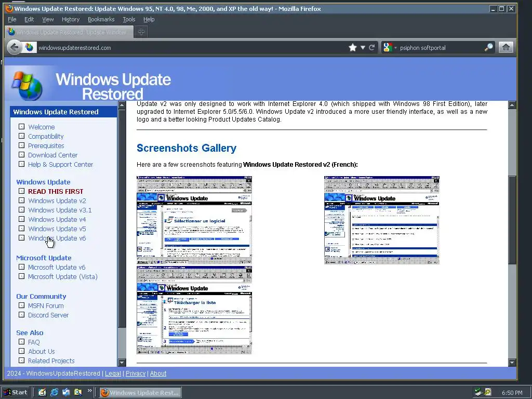The image size is (532, 399).
Task: Visit the Discord Server link
Action: [x=48, y=315]
